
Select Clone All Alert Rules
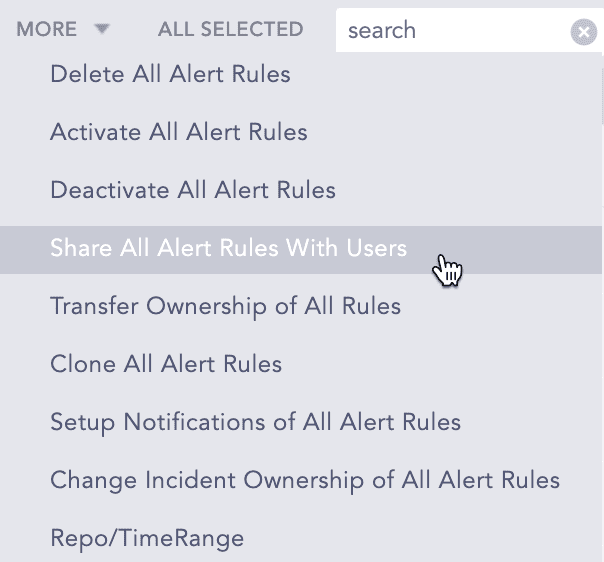(166, 364)
